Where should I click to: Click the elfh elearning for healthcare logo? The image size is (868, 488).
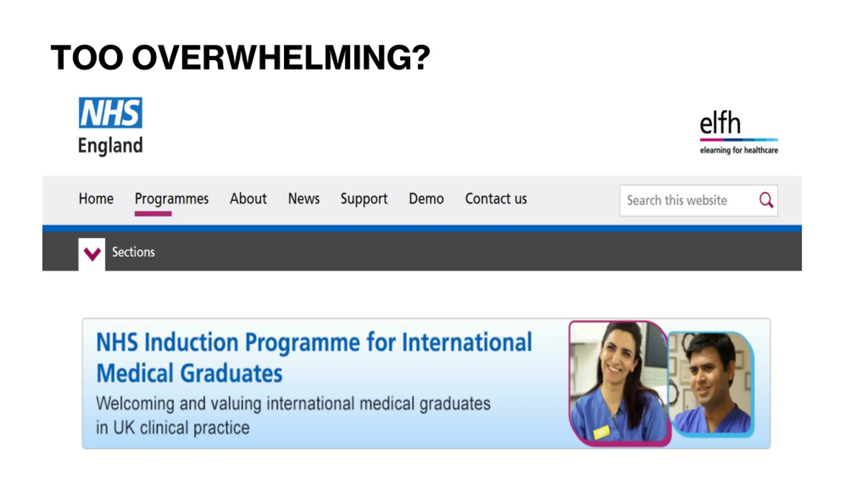[739, 133]
